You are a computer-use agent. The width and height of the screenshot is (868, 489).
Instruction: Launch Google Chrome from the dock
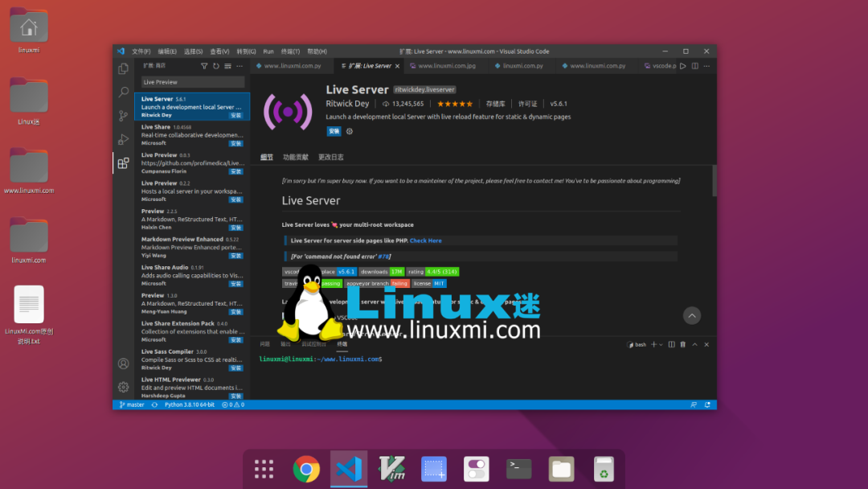[x=306, y=469]
